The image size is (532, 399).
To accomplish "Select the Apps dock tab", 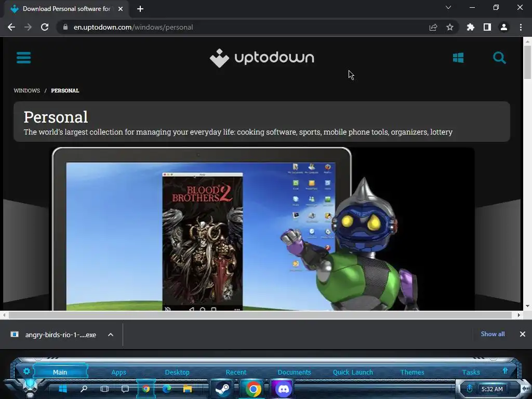I will 119,372.
